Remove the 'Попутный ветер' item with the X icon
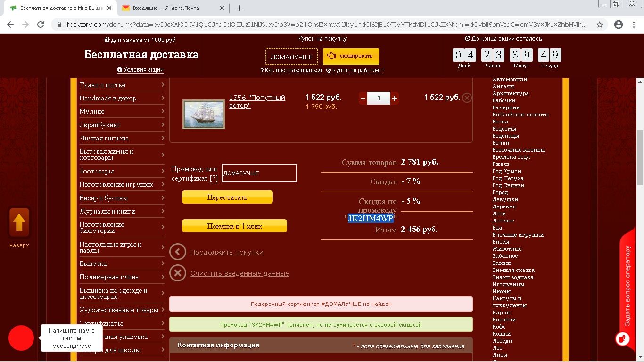 click(x=466, y=98)
